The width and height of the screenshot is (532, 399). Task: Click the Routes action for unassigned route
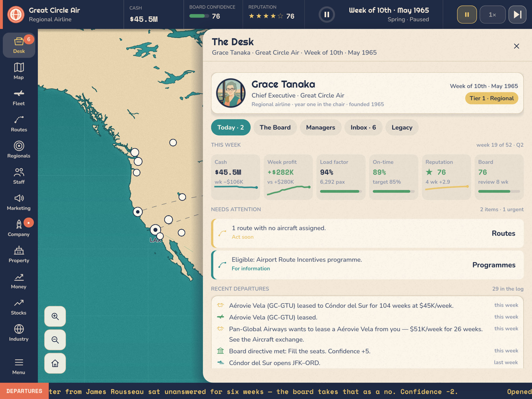pos(504,233)
